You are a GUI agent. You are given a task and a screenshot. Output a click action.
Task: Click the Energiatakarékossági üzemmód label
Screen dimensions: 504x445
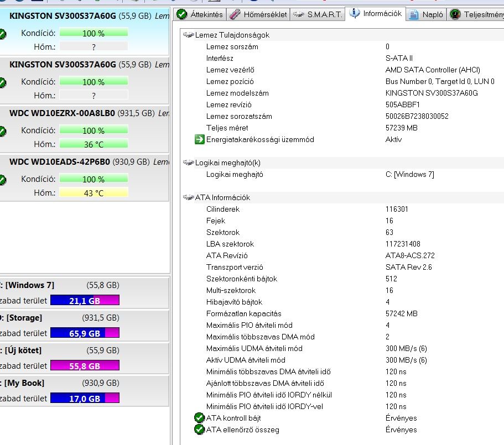(260, 139)
